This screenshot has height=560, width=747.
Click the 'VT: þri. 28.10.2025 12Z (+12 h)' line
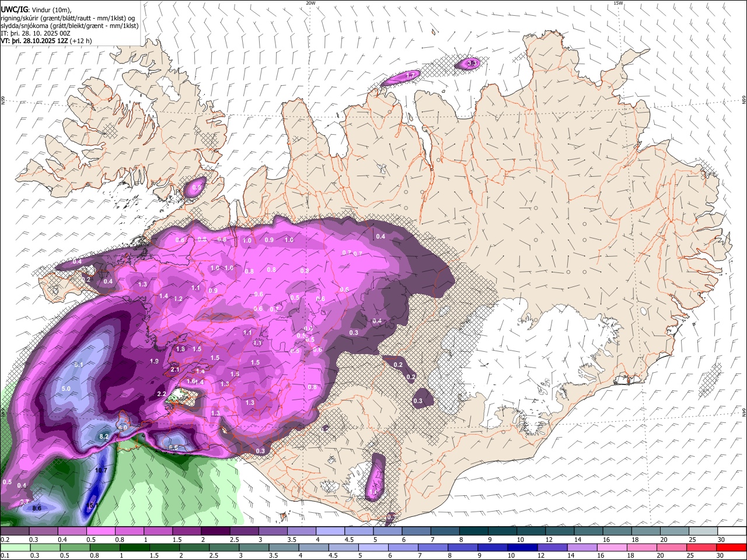[46, 41]
